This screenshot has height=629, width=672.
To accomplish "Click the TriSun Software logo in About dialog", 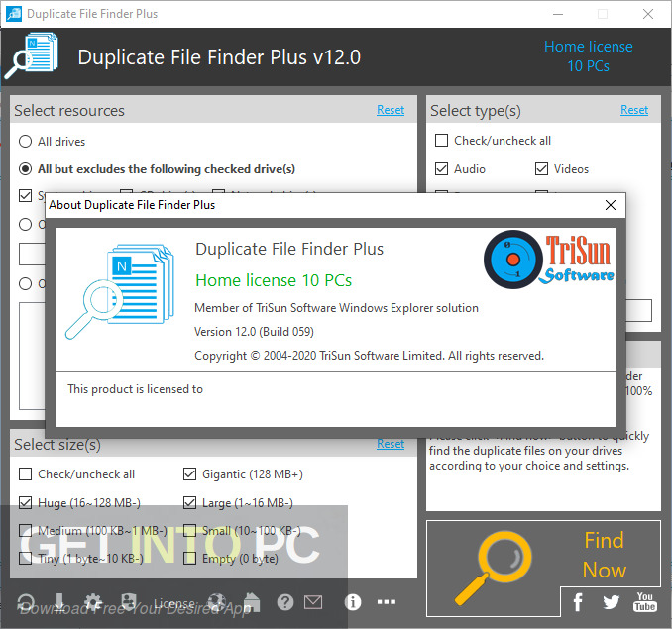I will (x=549, y=260).
